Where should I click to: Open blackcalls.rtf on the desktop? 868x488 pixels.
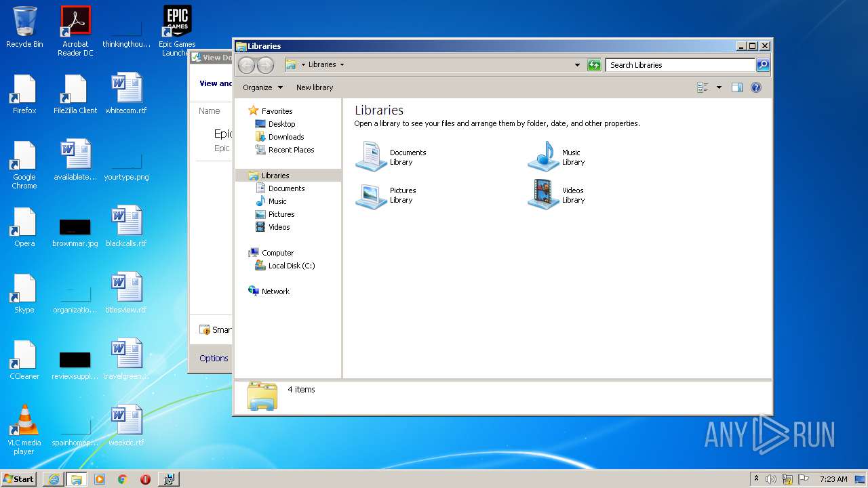(126, 227)
